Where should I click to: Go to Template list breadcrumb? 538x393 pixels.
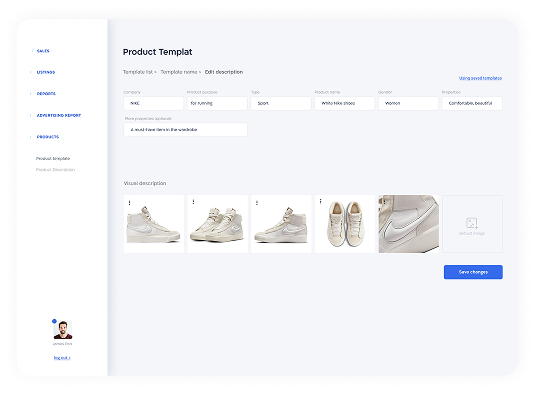point(138,72)
